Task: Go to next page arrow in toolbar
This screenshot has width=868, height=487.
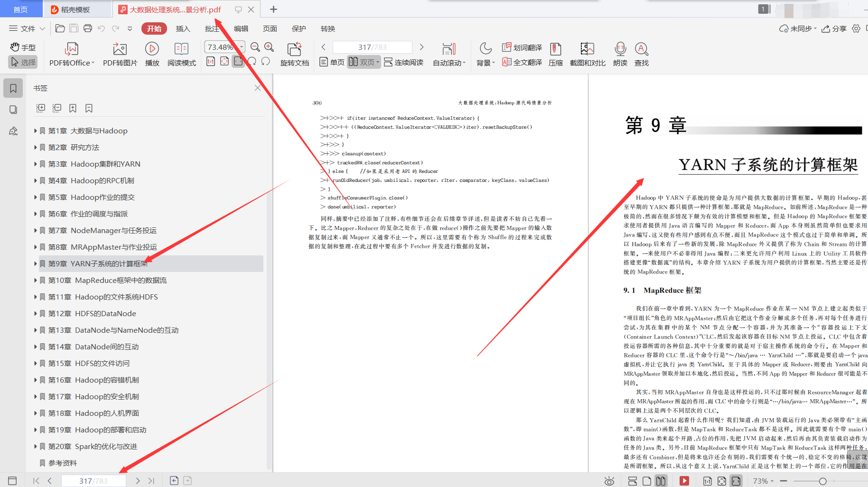Action: click(421, 47)
